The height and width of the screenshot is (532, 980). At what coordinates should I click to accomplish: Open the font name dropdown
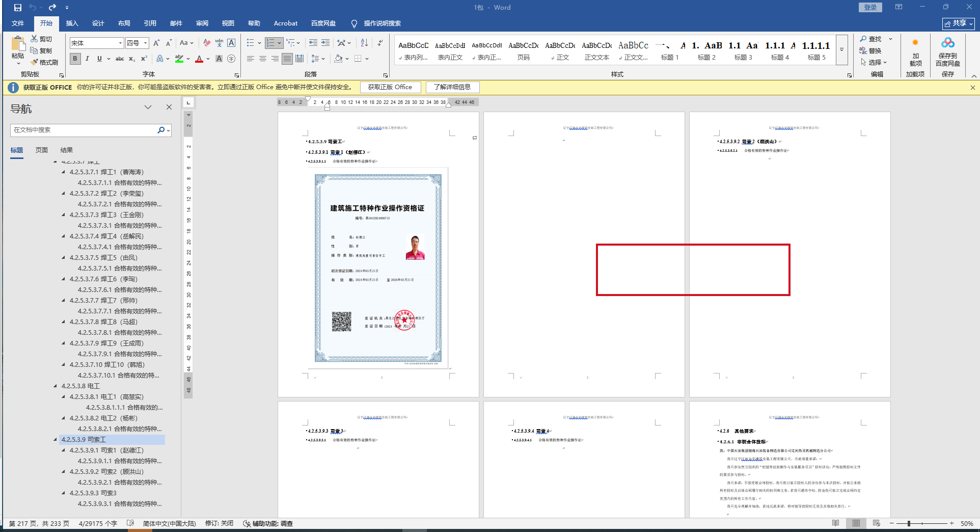click(x=120, y=43)
